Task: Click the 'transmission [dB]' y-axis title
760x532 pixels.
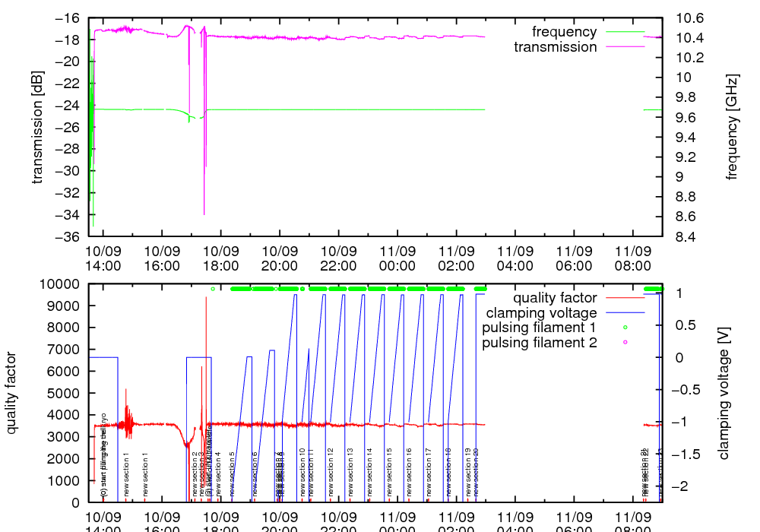Action: coord(36,128)
